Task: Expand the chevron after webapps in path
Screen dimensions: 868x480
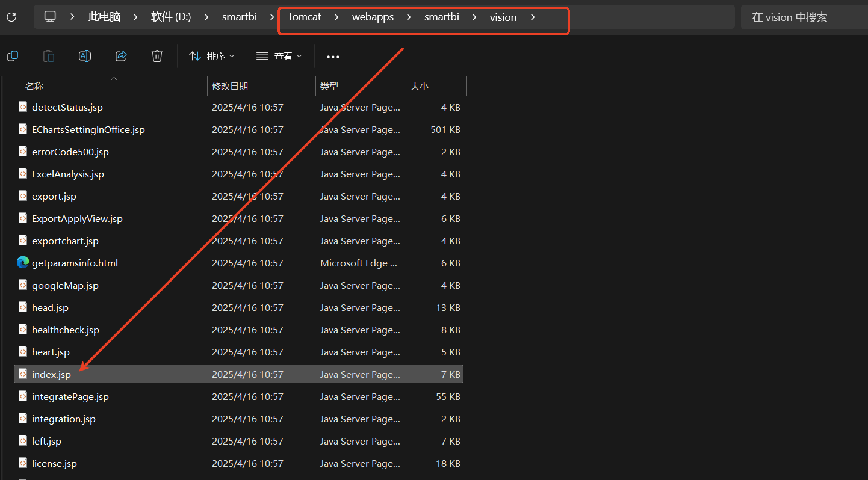Action: point(409,17)
